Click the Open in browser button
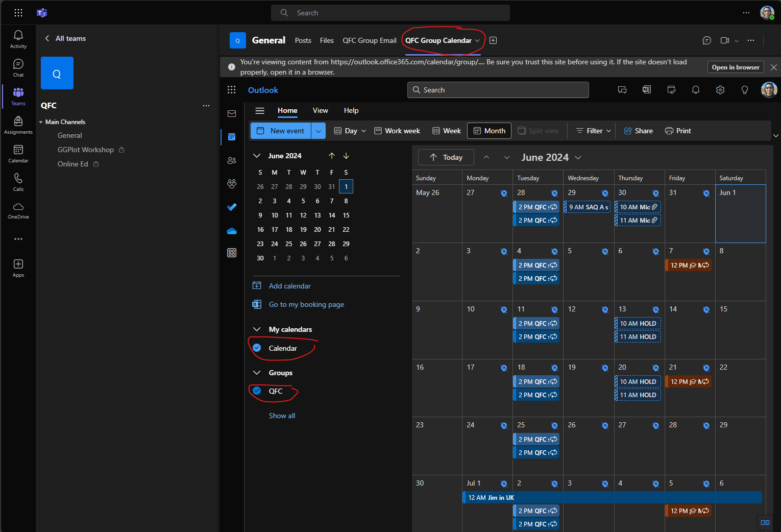 736,67
